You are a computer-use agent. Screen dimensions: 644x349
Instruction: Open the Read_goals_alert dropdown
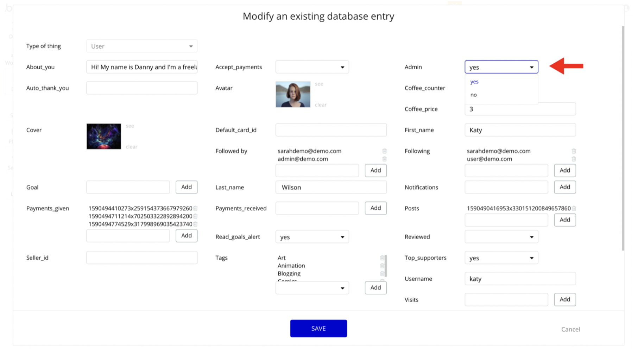312,237
